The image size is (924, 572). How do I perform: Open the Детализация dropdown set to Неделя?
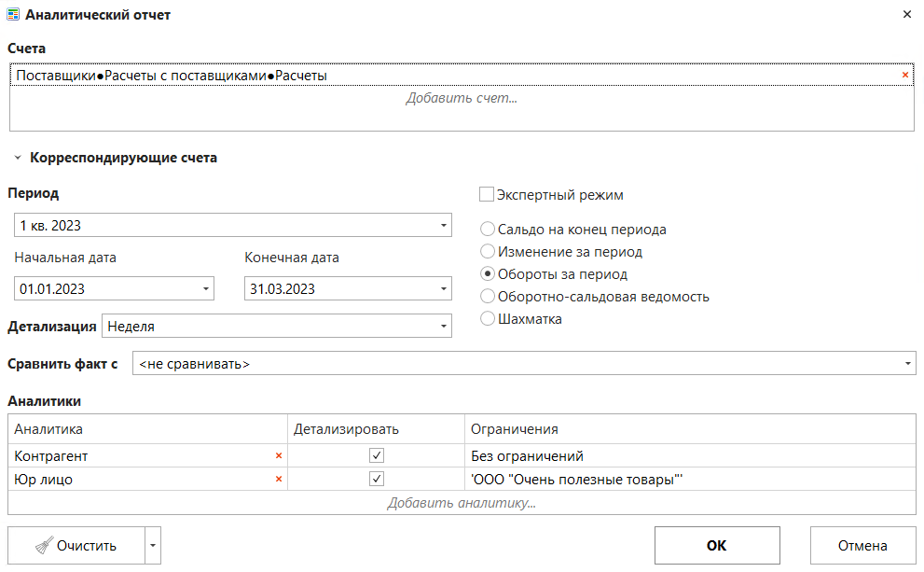pos(442,327)
